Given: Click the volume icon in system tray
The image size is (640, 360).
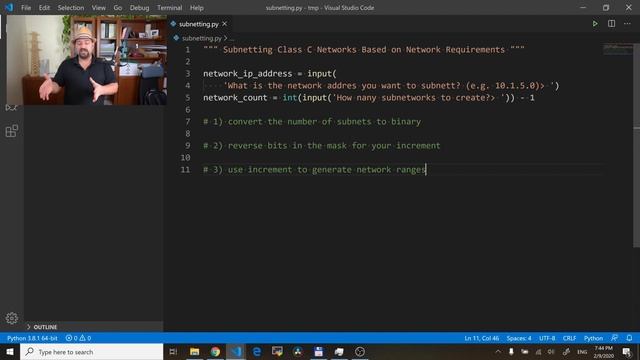Looking at the screenshot, I should coord(551,352).
